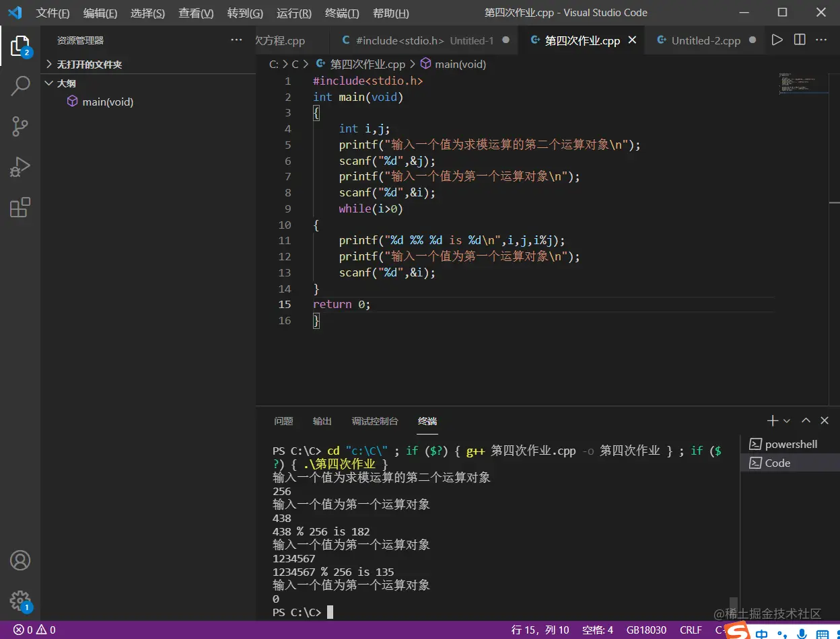Open the 转到(G) menu
Image resolution: width=840 pixels, height=639 pixels.
[x=245, y=13]
